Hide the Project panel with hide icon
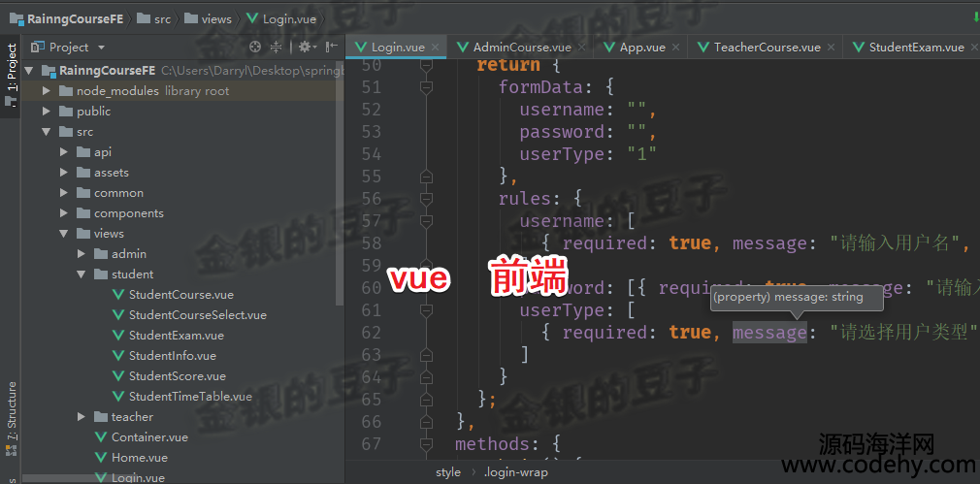This screenshot has height=484, width=980. click(x=332, y=47)
